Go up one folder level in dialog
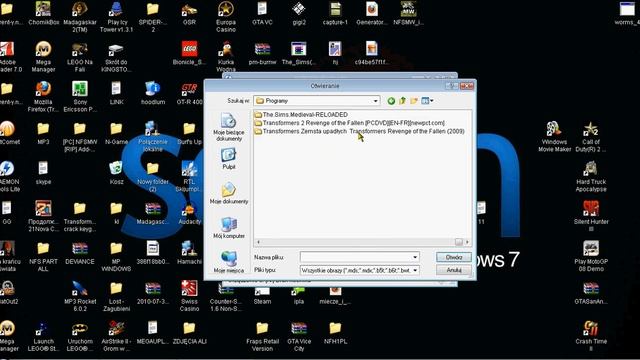640x360 pixels. pos(402,101)
